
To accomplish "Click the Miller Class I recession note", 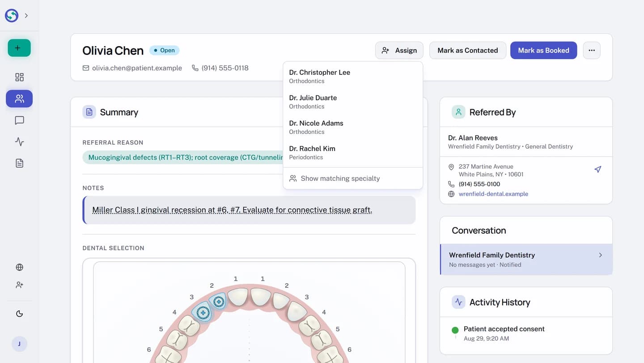I will pos(232,210).
